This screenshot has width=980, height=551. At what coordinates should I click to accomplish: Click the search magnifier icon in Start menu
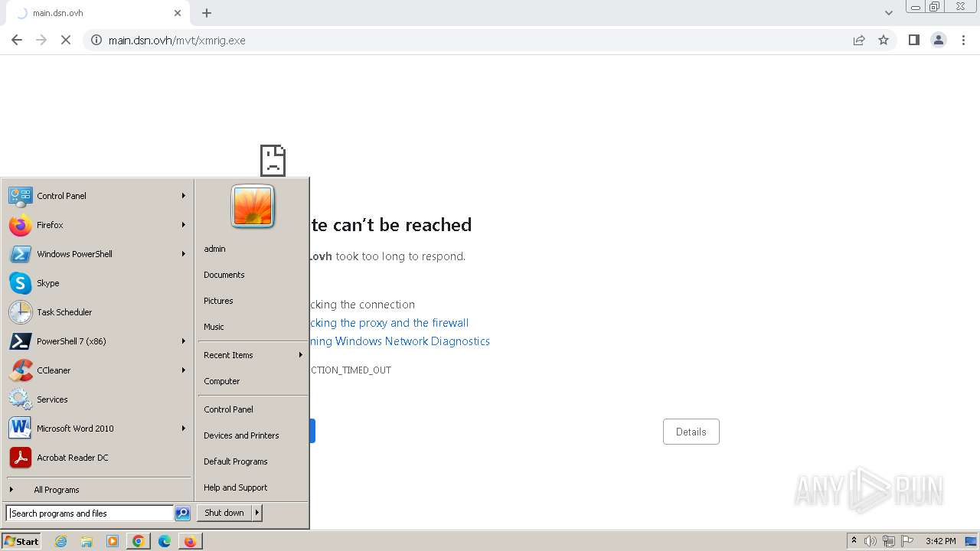(x=182, y=514)
